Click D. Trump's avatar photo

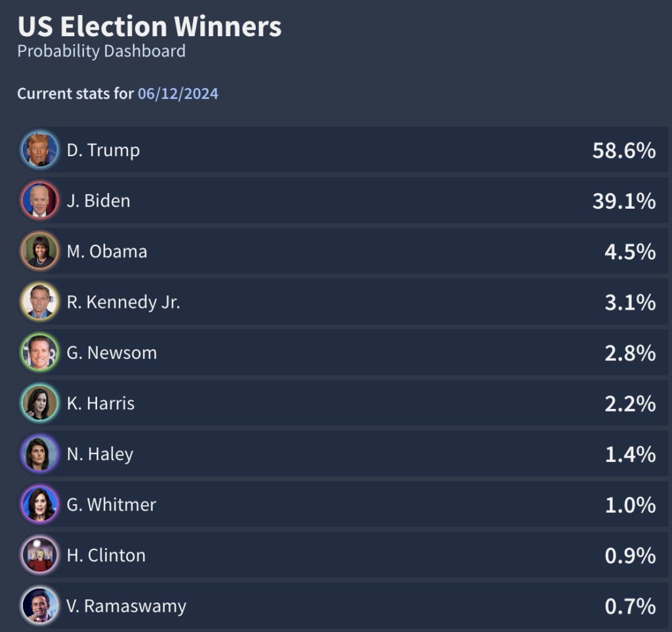pos(39,150)
